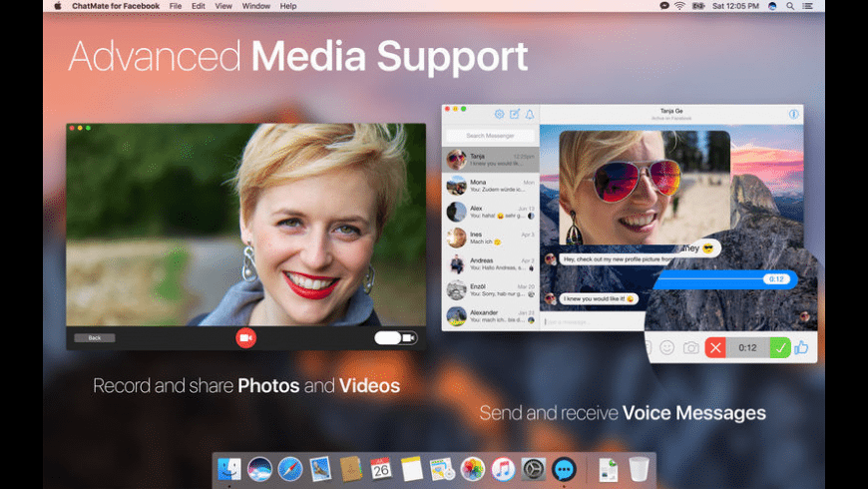Open Spotlight search in the menu bar

click(x=790, y=6)
